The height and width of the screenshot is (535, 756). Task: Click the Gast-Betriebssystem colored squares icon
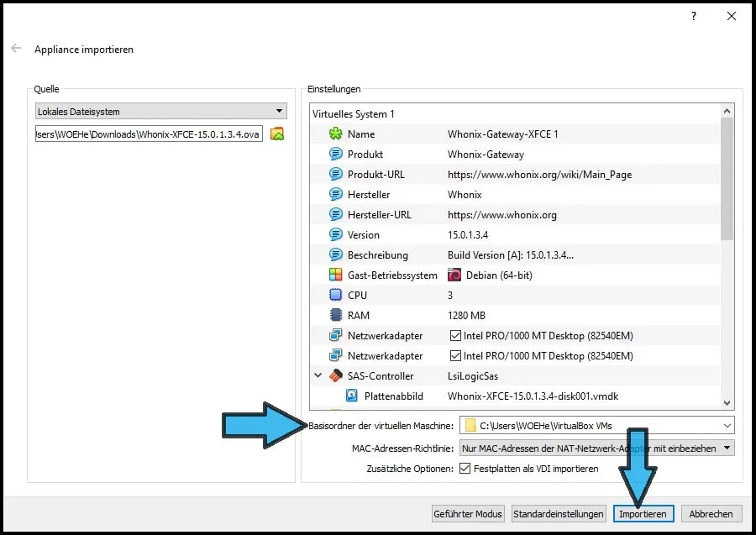(x=335, y=275)
